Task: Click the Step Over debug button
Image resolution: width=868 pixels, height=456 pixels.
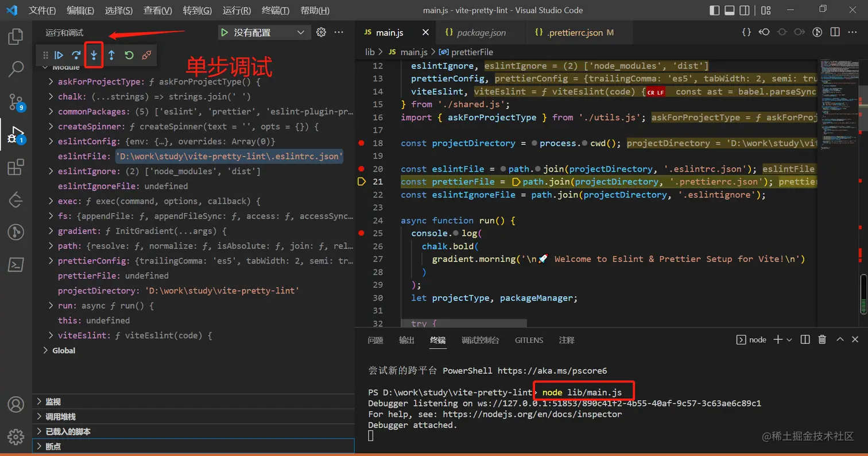Action: click(76, 55)
